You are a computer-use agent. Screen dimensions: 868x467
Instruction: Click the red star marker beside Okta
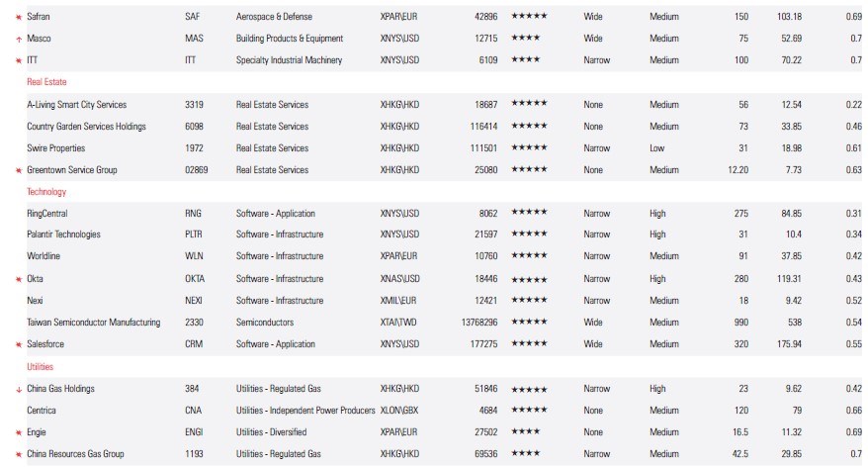[19, 279]
